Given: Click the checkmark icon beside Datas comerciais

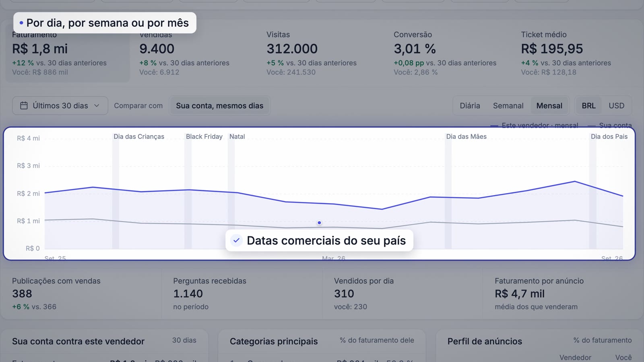Looking at the screenshot, I should click(x=237, y=241).
